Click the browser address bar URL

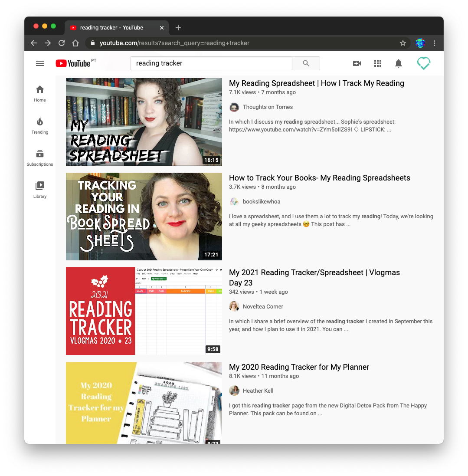pos(174,43)
